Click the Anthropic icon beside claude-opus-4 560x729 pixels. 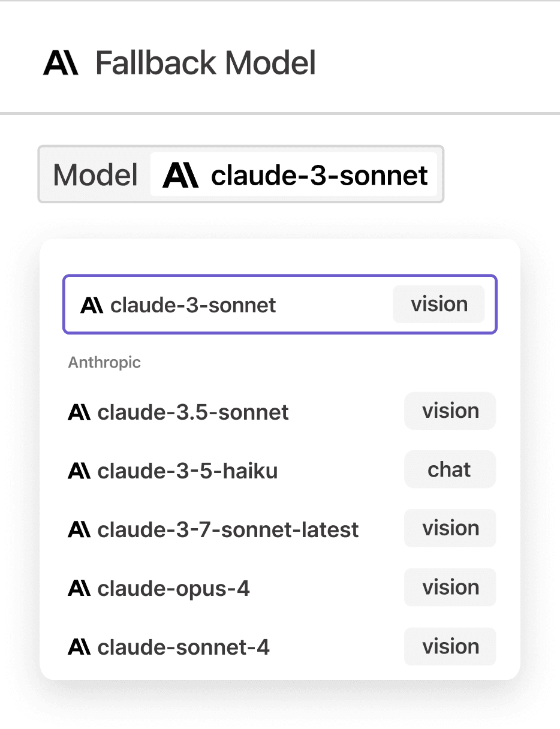tap(79, 589)
